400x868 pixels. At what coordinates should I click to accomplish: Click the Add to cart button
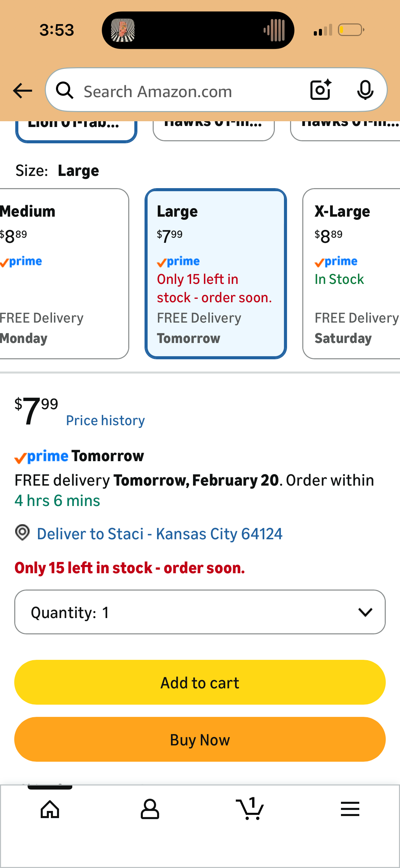200,682
